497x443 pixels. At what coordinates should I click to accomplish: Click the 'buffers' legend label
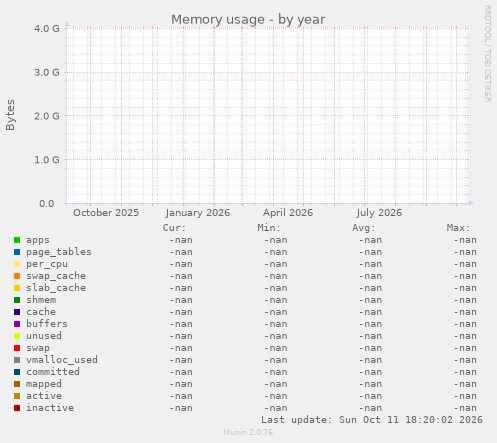point(47,324)
